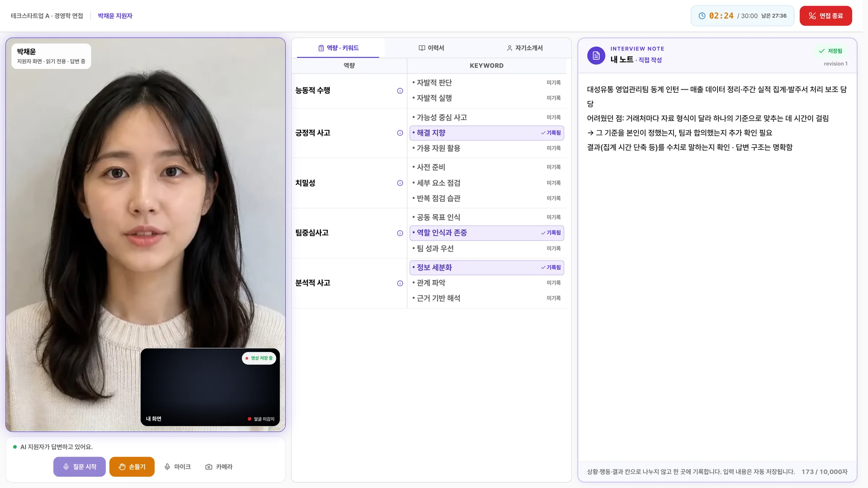Click the info icon beside 치밀성
This screenshot has width=868, height=488.
pos(400,183)
